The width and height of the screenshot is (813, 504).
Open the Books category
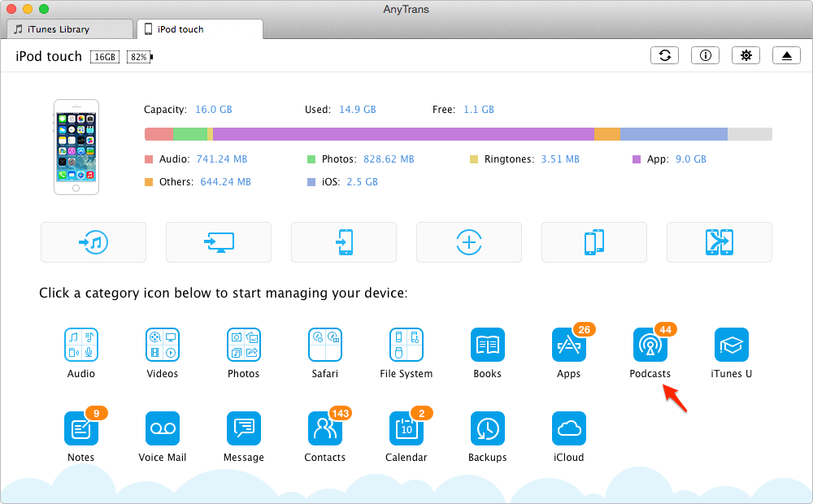tap(487, 345)
